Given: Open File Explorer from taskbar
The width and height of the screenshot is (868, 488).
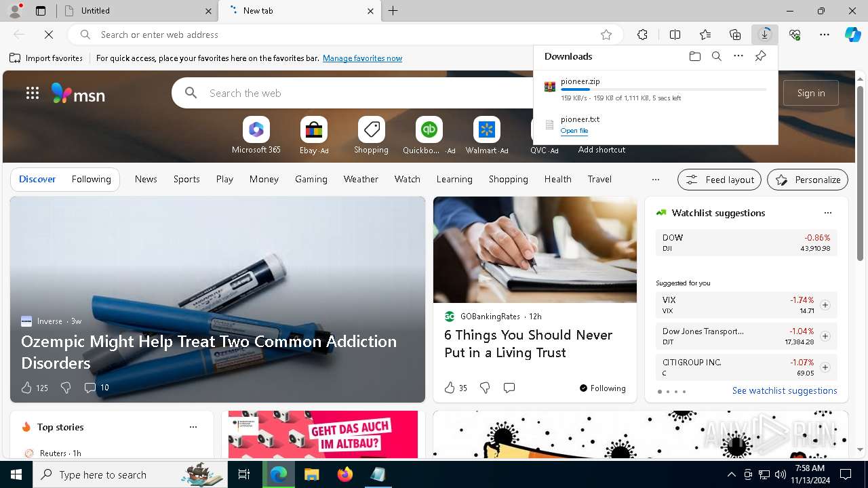Looking at the screenshot, I should point(311,474).
